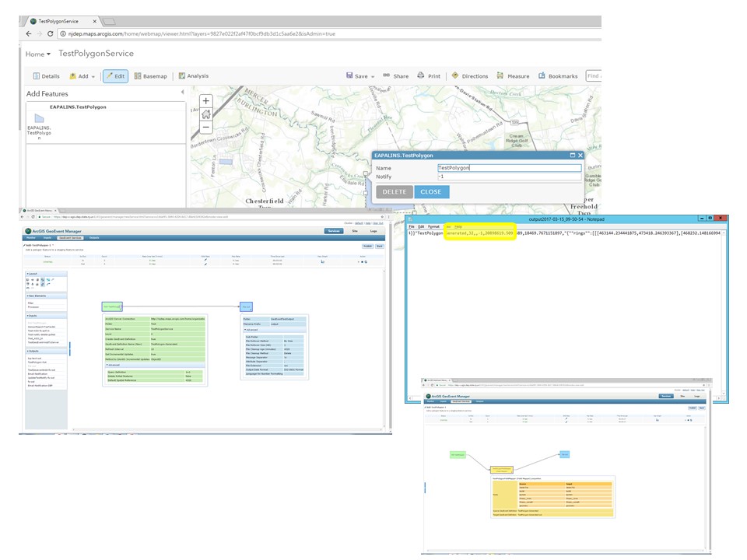Click the Share map button

tap(396, 76)
